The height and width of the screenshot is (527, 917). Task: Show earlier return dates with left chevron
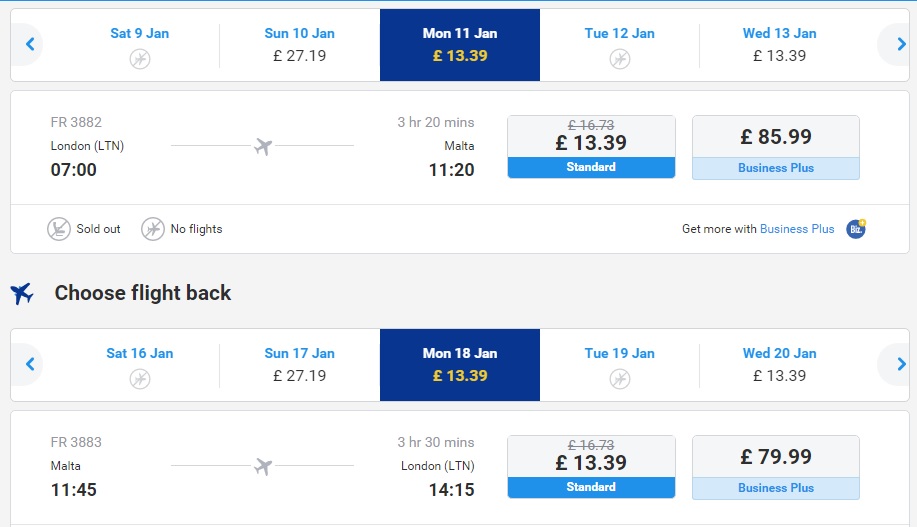coord(30,364)
